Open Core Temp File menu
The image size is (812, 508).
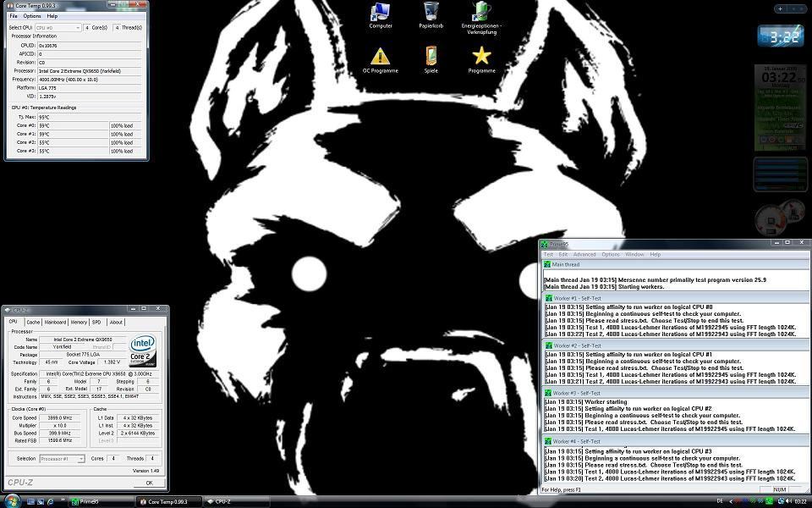[14, 16]
